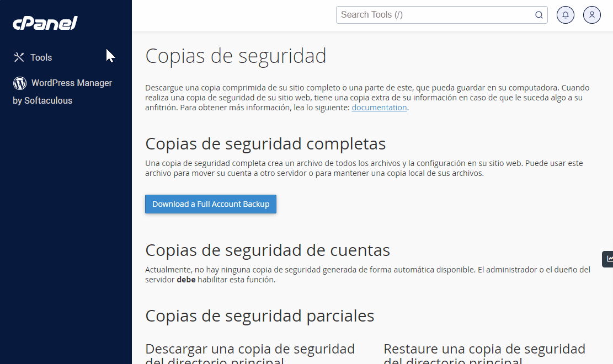Screen dimensions: 613x364
Task: Click Descargar una copia de seguridad heading
Action: (250, 354)
